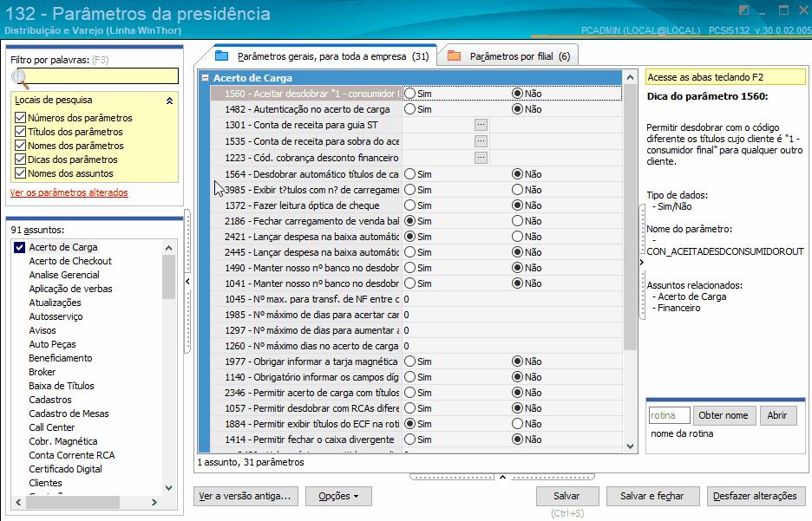812x521 pixels.
Task: Select Não for 2186 Fechar carregamento de venda
Action: [517, 221]
